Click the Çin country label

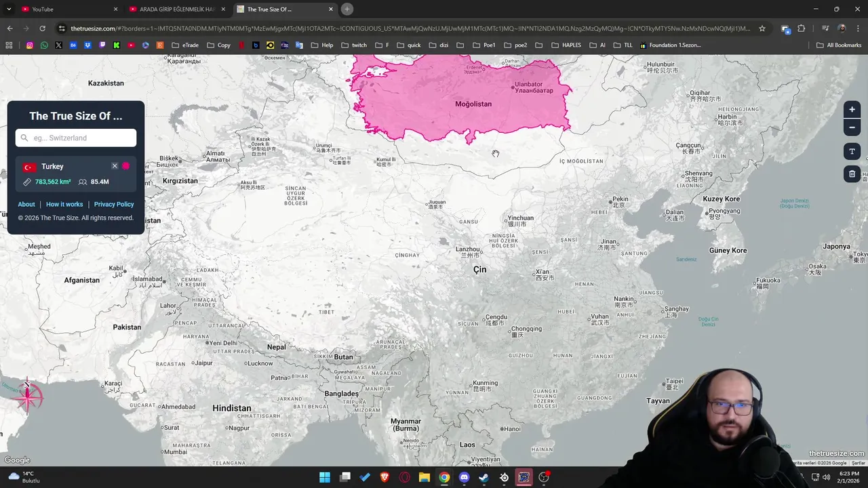479,270
